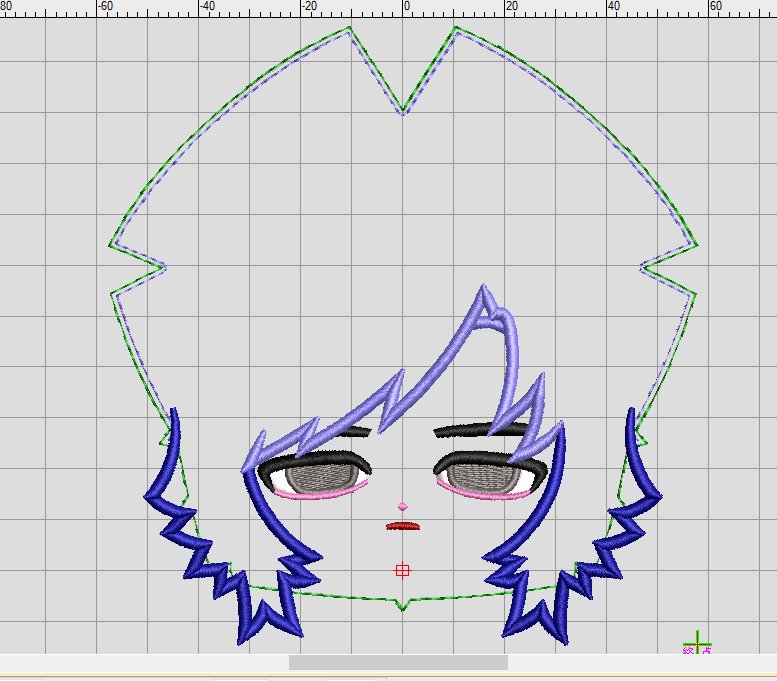Select the pink nose dot object
This screenshot has height=681, width=777.
[402, 507]
